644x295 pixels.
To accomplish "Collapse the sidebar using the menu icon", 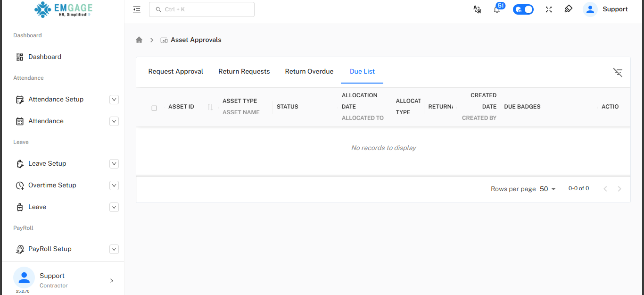I will (x=137, y=9).
